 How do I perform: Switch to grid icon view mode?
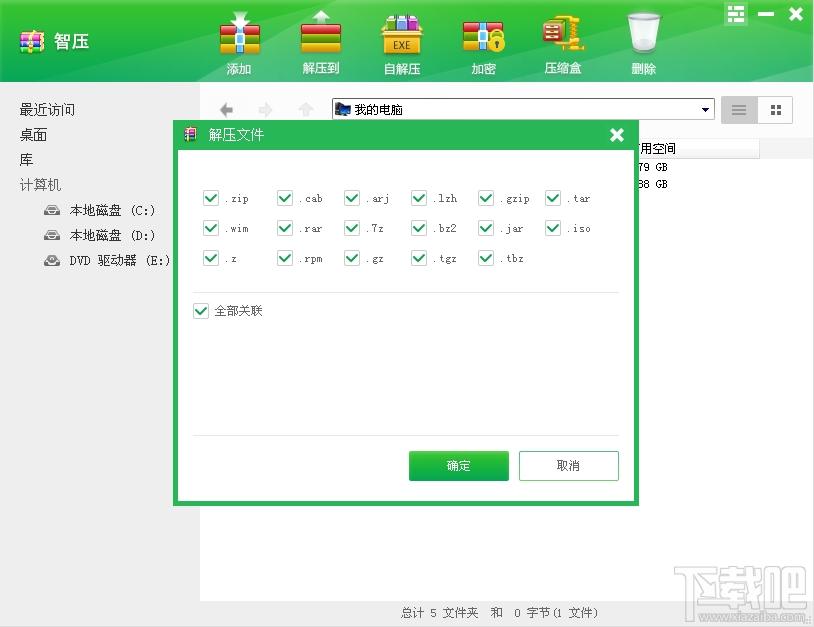(x=776, y=110)
